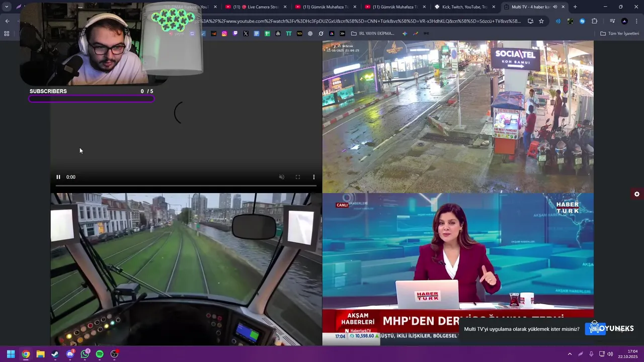Open Steam from the taskbar
The image size is (644, 362).
pos(55,354)
